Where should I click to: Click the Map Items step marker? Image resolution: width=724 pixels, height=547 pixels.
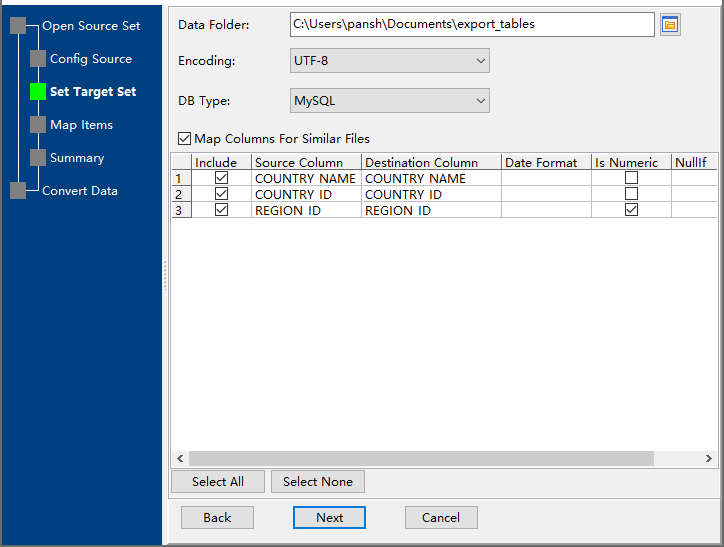tap(38, 125)
